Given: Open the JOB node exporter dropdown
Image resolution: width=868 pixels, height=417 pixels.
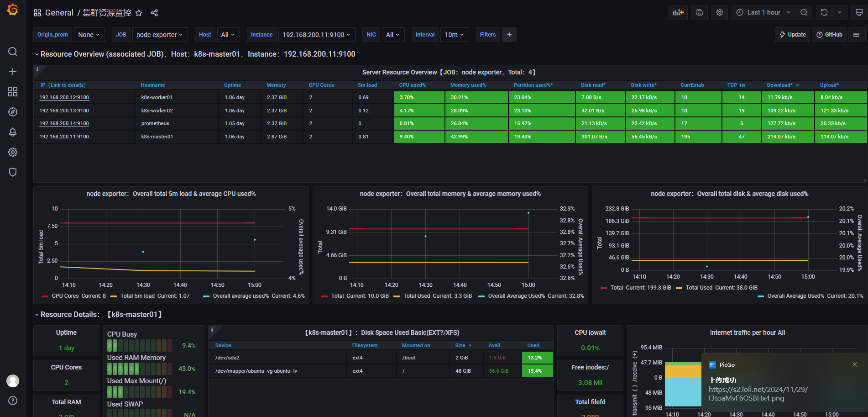Looking at the screenshot, I should [159, 35].
